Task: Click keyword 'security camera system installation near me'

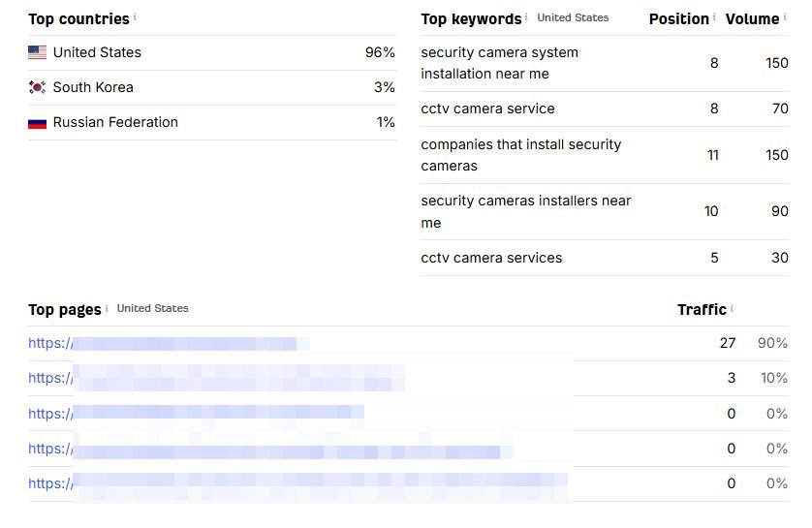Action: (500, 63)
